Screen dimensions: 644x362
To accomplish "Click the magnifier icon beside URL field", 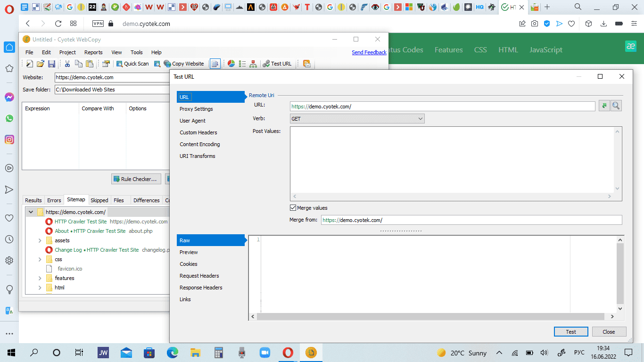I will (616, 106).
